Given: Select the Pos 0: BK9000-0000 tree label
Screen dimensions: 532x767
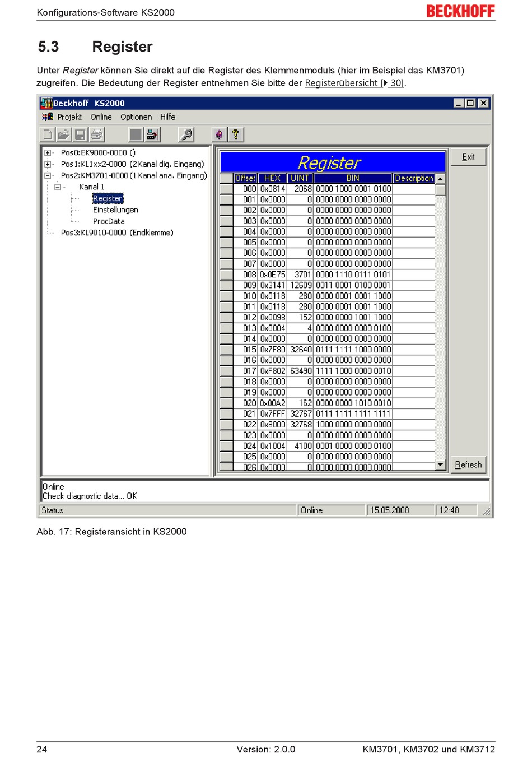Looking at the screenshot, I should (98, 152).
